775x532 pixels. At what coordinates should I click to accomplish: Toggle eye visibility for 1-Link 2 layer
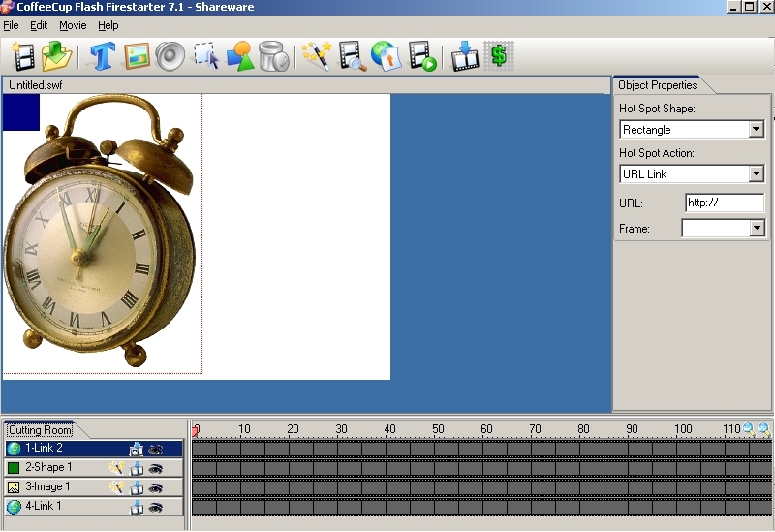click(x=155, y=449)
